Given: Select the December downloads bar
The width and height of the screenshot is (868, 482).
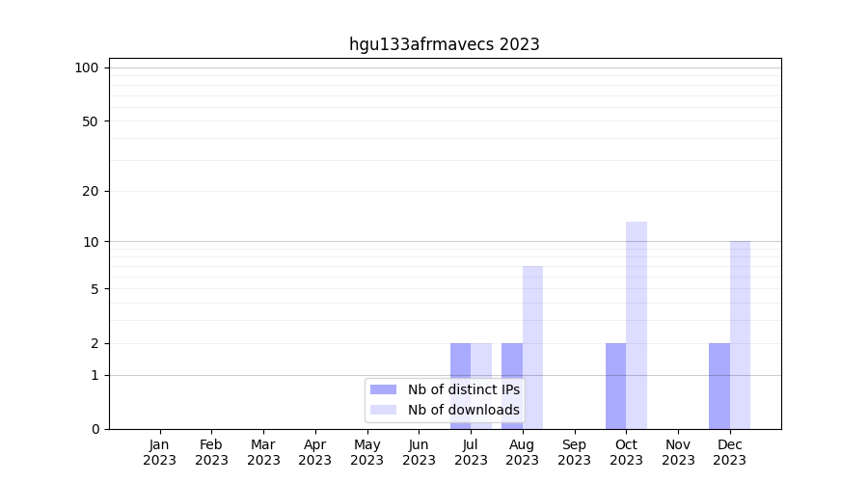Looking at the screenshot, I should click(x=740, y=335).
